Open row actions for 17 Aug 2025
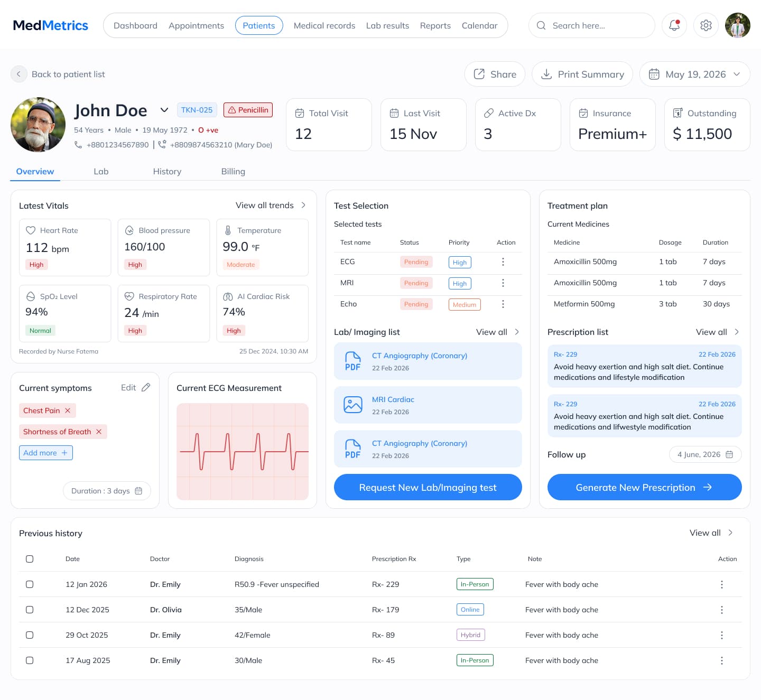This screenshot has width=761, height=700. pos(722,660)
